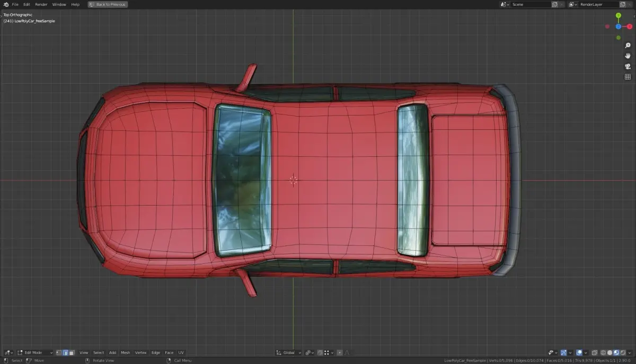
Task: Toggle viewport overlays
Action: click(x=579, y=352)
